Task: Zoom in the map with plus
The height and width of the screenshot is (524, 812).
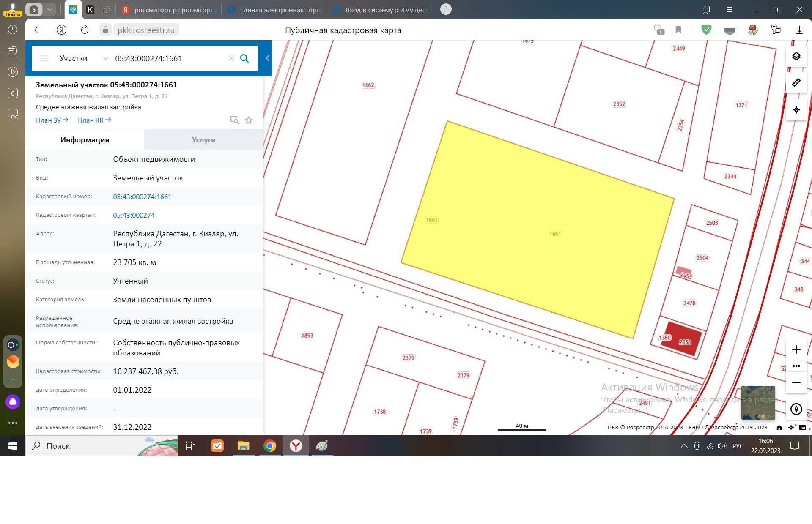Action: point(796,349)
